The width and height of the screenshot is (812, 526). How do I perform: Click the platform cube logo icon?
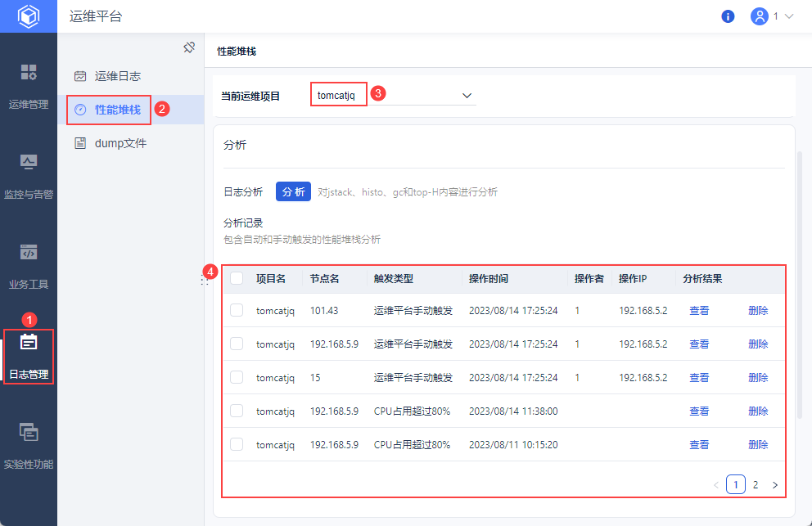29,16
